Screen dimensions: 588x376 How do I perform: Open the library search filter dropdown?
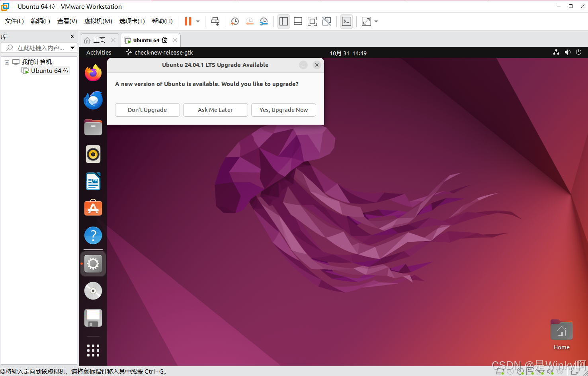click(x=72, y=48)
